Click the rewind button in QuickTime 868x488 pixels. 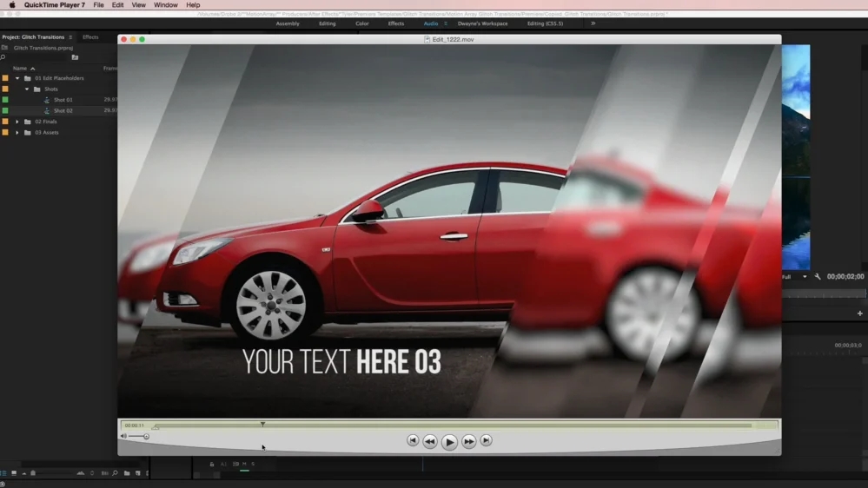(x=429, y=441)
